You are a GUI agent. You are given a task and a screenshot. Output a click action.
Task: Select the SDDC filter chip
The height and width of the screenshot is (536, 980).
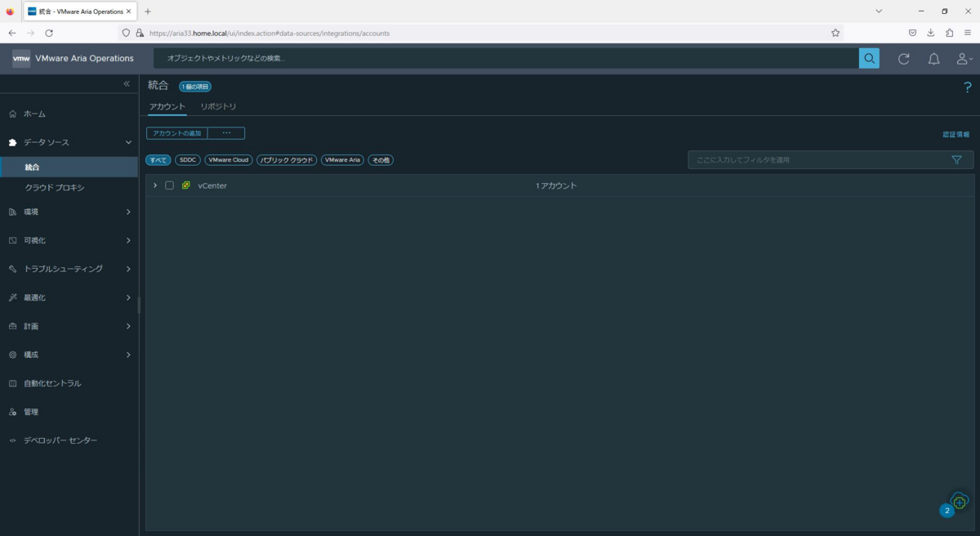[x=188, y=160]
